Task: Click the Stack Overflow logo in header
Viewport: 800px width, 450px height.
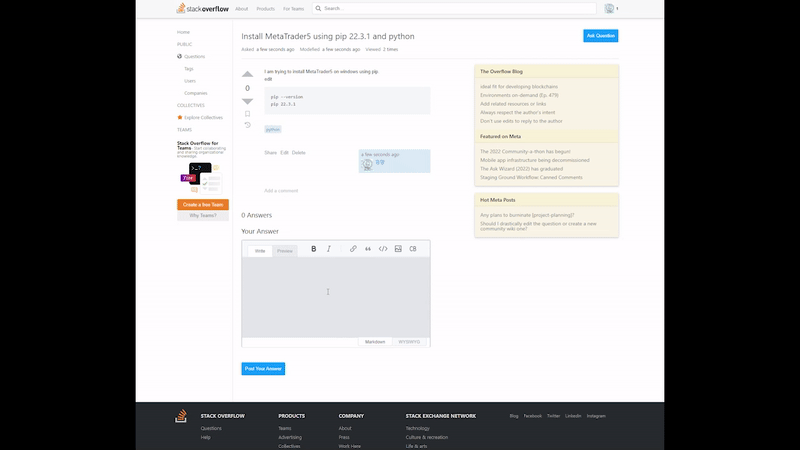Action: pyautogui.click(x=203, y=8)
